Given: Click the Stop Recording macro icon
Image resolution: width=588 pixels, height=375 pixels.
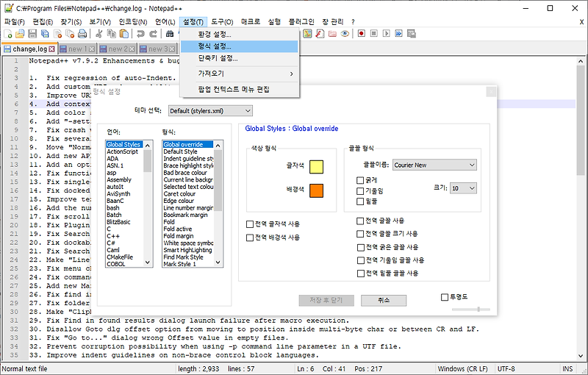Looking at the screenshot, I should click(x=374, y=34).
